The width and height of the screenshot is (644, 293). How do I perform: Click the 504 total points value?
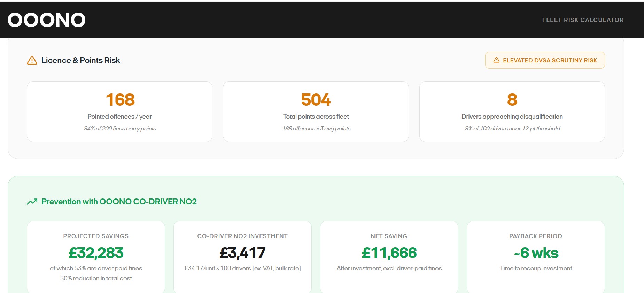pos(316,100)
